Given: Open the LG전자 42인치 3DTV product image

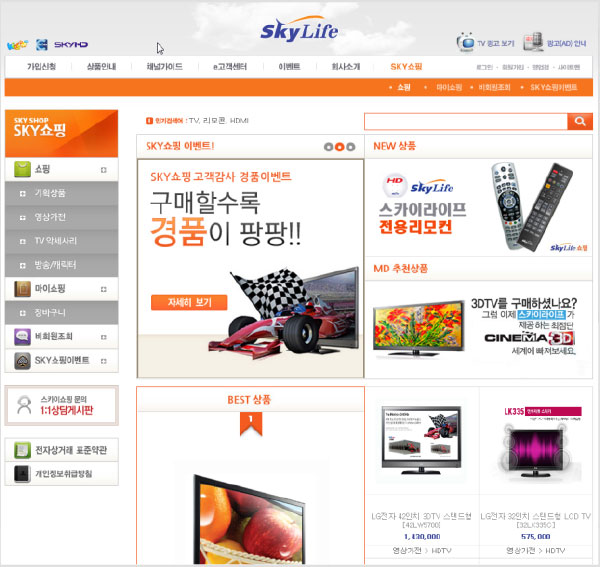Looking at the screenshot, I should tap(421, 440).
